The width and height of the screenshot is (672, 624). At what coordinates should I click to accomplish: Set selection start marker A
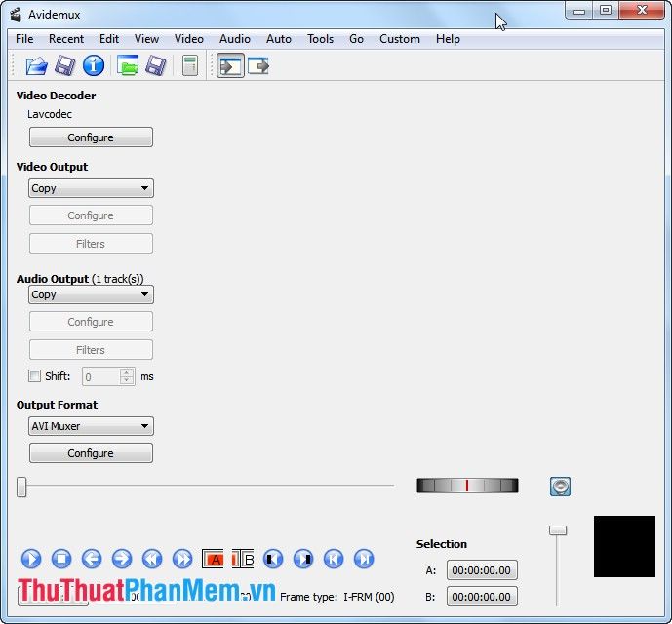(x=213, y=559)
